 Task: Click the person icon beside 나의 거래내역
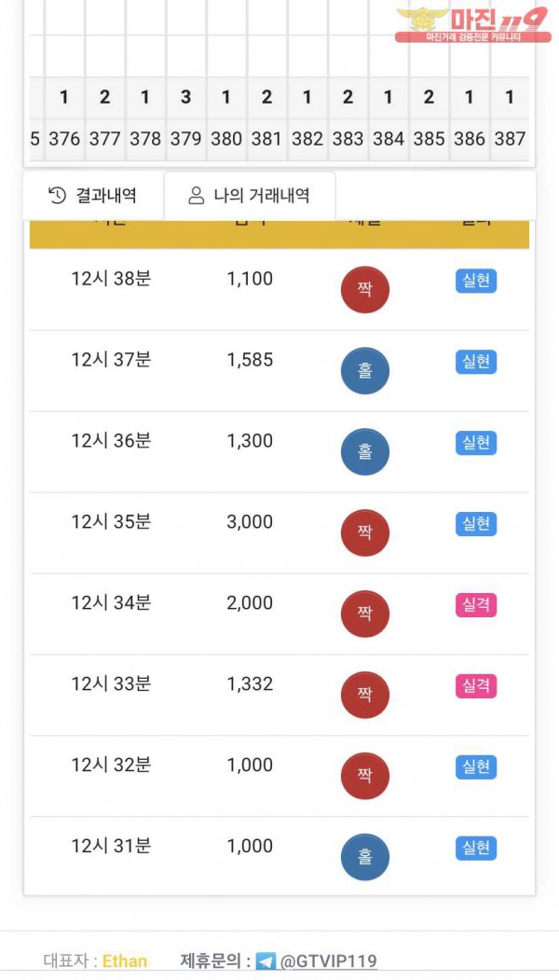tap(196, 196)
